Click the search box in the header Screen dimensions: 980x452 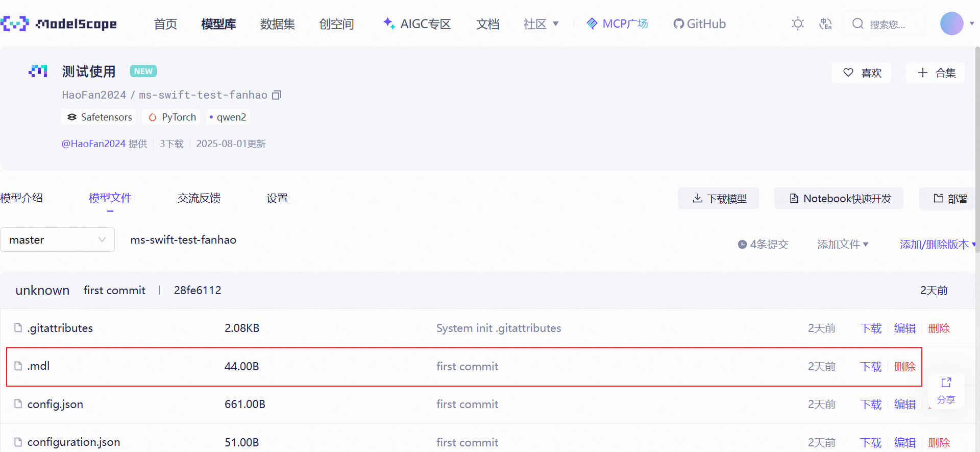885,23
